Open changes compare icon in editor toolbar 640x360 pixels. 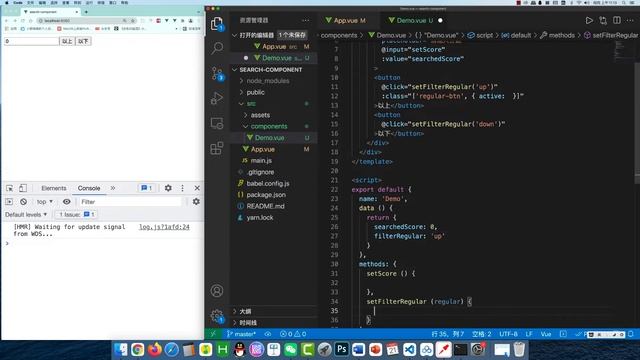pos(603,20)
